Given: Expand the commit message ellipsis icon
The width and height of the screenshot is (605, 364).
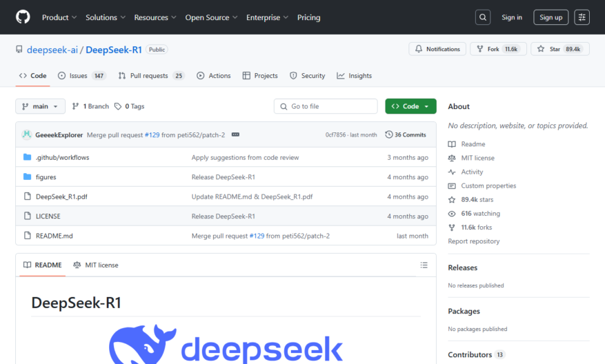Looking at the screenshot, I should tap(235, 134).
